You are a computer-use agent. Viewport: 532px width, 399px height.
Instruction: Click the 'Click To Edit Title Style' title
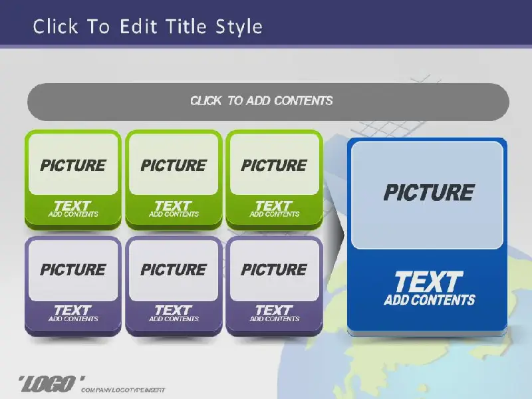pos(148,27)
